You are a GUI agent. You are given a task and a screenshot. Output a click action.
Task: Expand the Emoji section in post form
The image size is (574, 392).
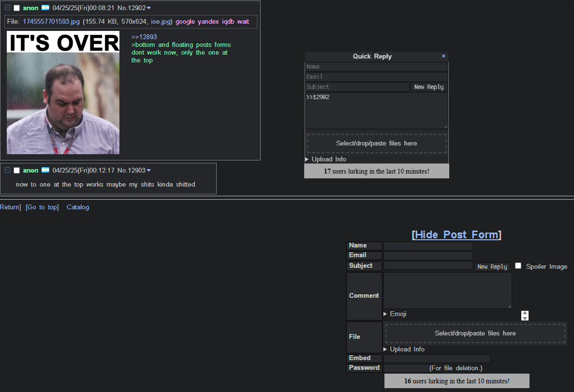tap(395, 314)
